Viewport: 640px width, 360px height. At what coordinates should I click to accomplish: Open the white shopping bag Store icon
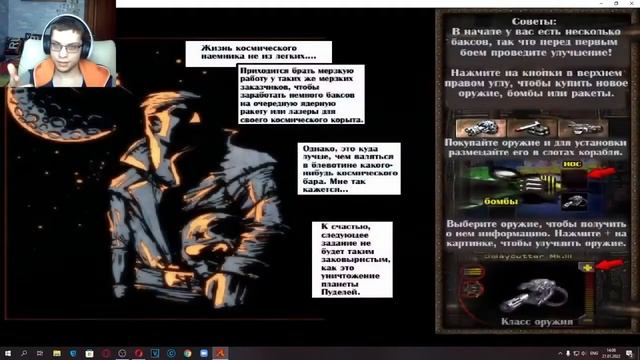[89, 353]
